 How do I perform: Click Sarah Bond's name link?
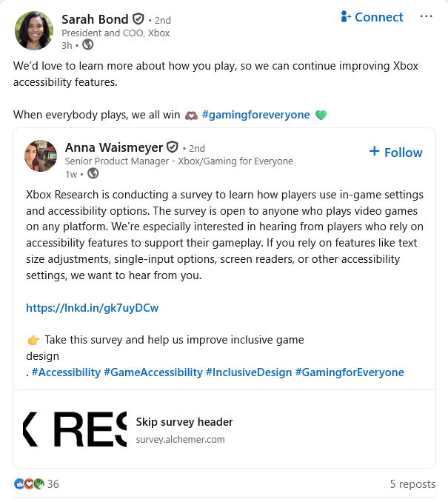pos(94,19)
